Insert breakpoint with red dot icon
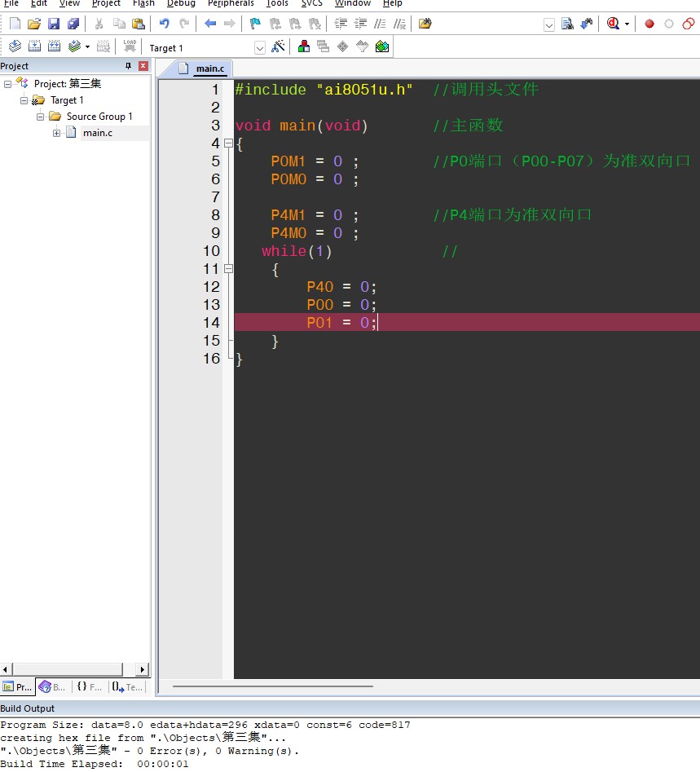The height and width of the screenshot is (772, 700). pos(649,24)
